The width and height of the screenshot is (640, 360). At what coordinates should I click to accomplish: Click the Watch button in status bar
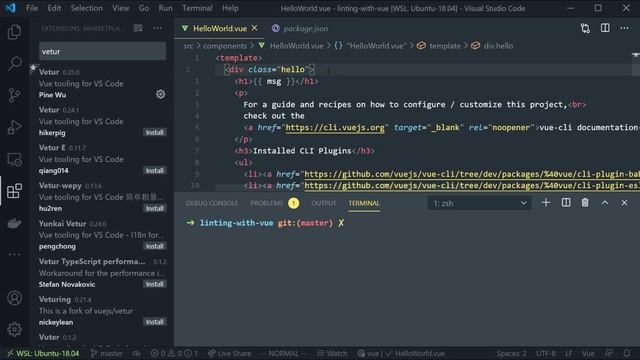pos(332,353)
